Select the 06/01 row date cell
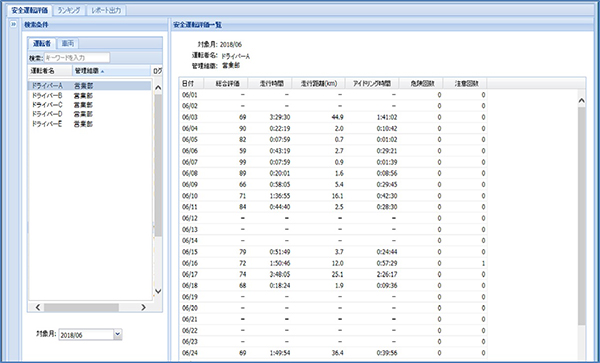Viewport: 600px width, 363px height. pos(190,94)
